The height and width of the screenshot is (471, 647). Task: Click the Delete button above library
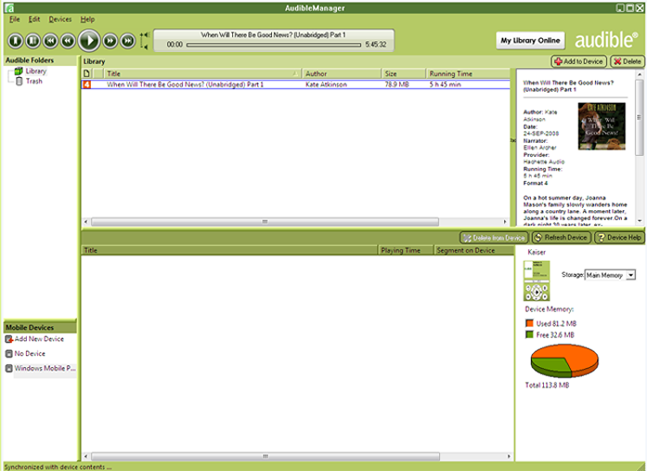pyautogui.click(x=627, y=62)
